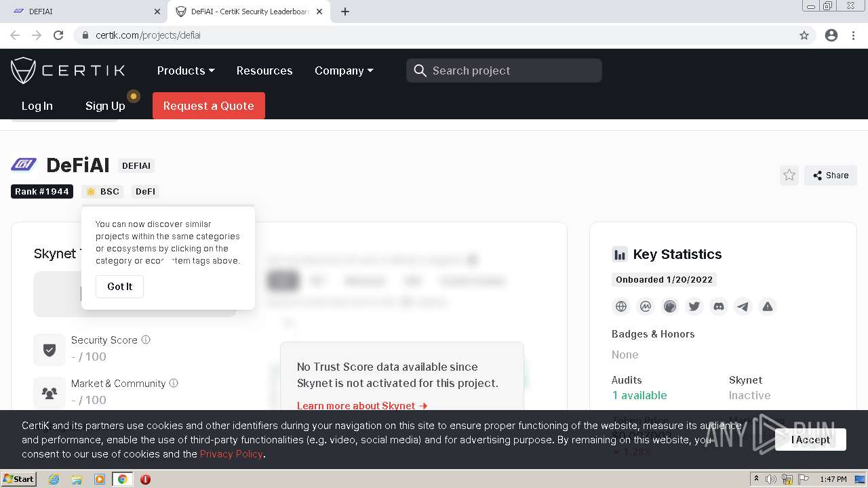This screenshot has height=488, width=868.
Task: Open Internet Explorer from the taskbar
Action: coord(54,479)
